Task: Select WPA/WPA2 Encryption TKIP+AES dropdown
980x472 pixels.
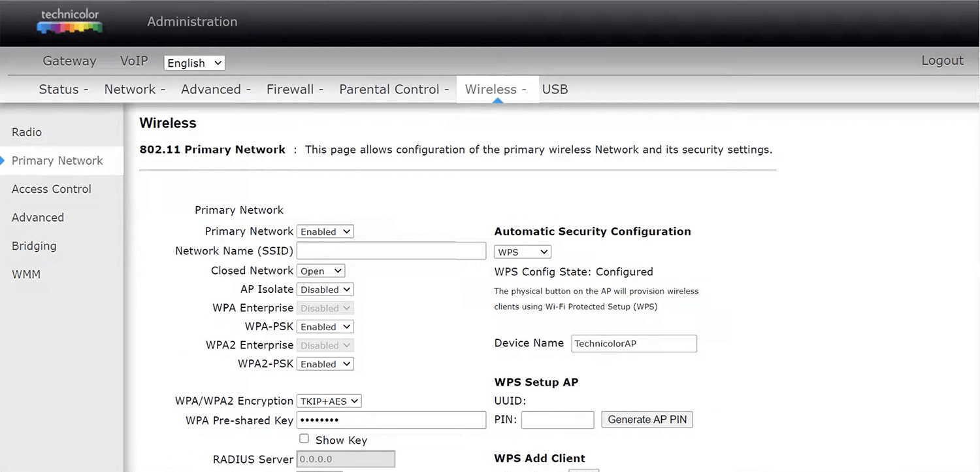Action: [329, 401]
